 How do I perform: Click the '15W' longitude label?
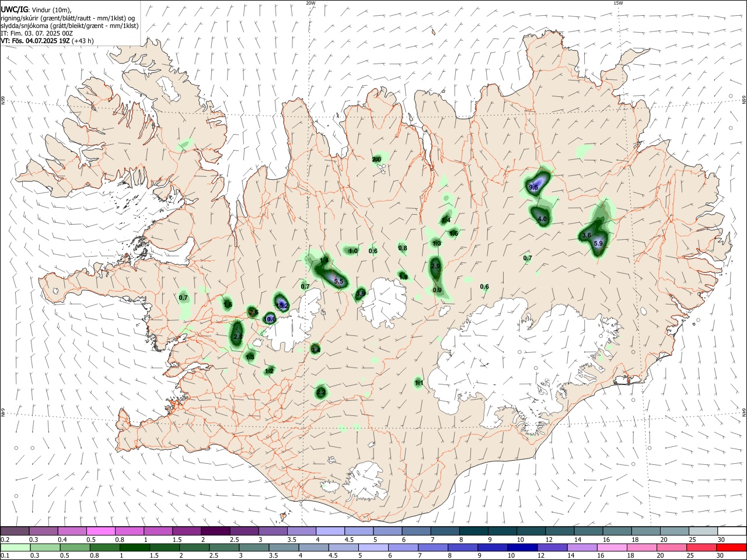618,3
